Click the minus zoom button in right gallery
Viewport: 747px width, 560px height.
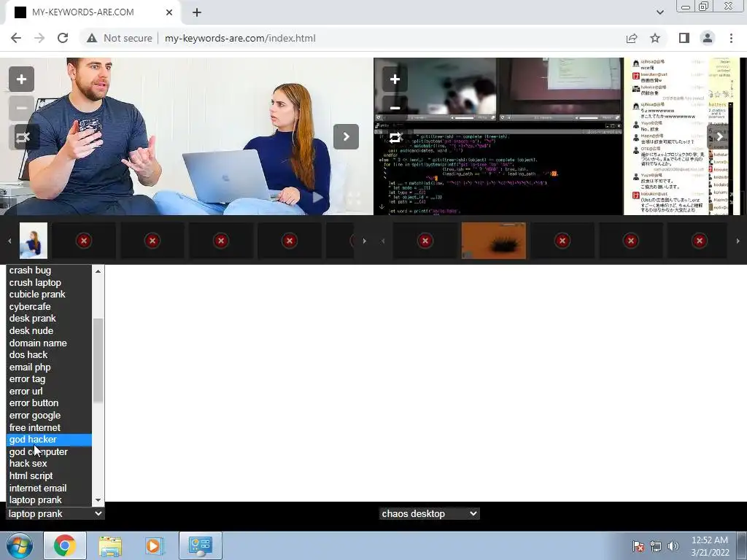[395, 108]
